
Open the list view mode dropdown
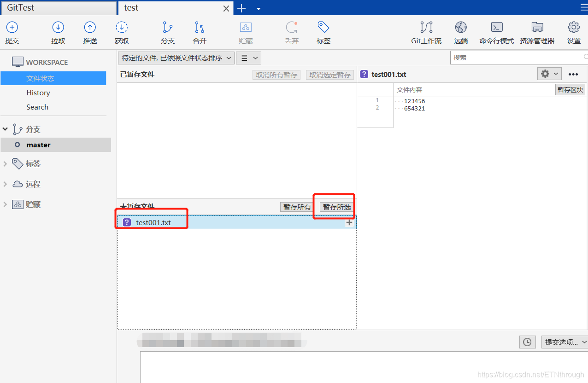coord(248,58)
